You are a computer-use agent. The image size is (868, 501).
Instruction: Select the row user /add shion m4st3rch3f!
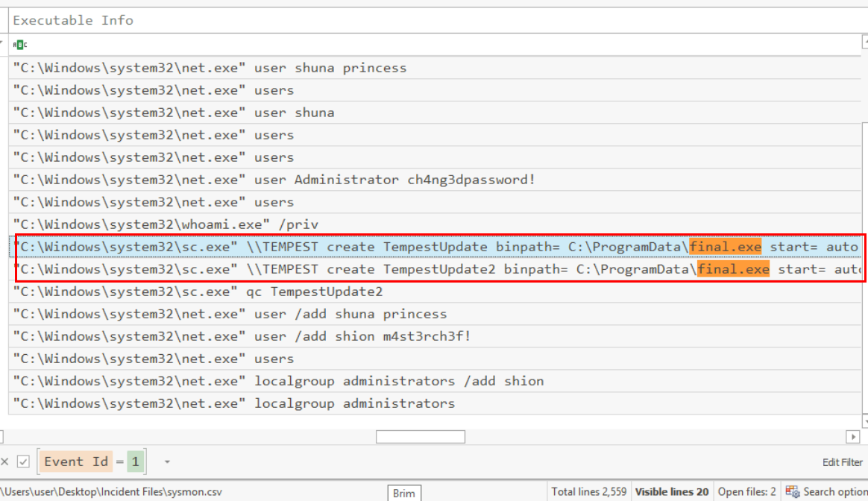(435, 336)
